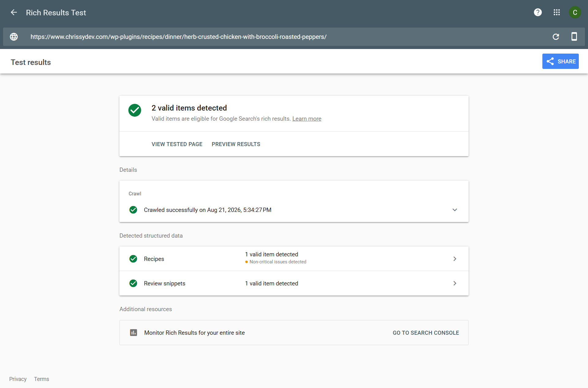Click the 'Detected structured data' label
588x388 pixels.
[x=151, y=236]
